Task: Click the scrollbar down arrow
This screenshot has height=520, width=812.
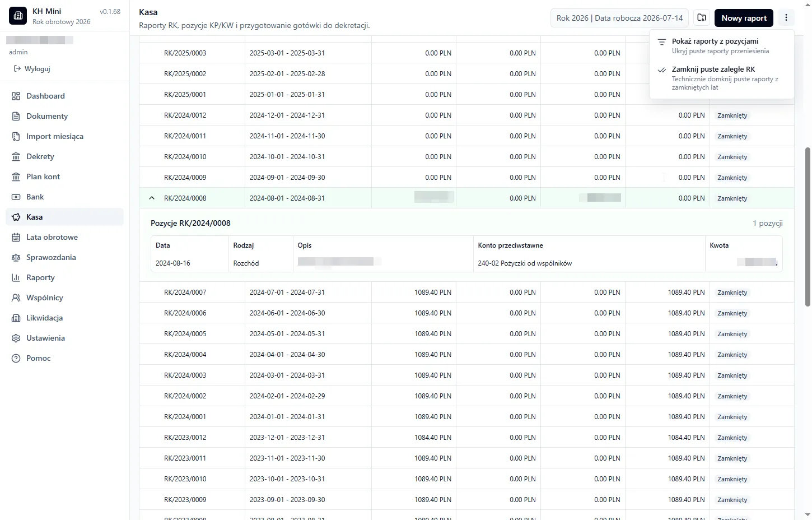Action: tap(808, 514)
